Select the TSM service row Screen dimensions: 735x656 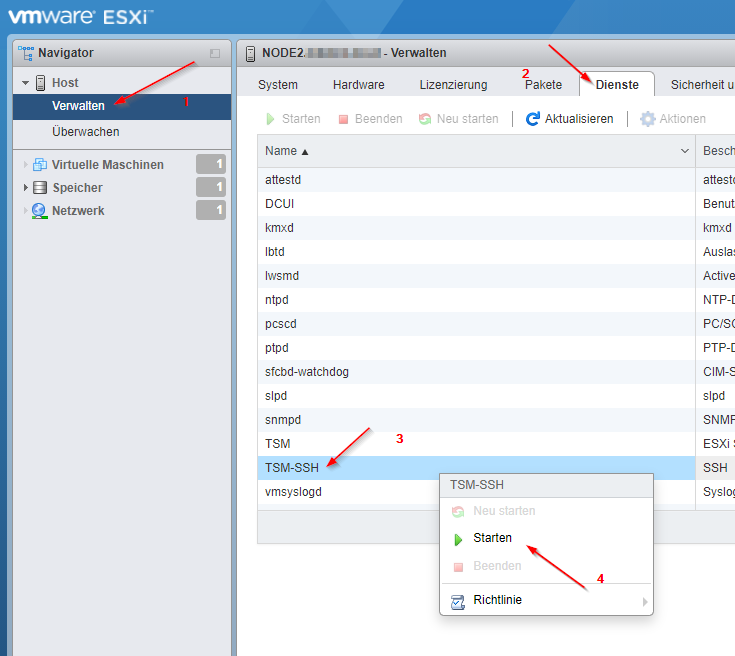click(476, 444)
